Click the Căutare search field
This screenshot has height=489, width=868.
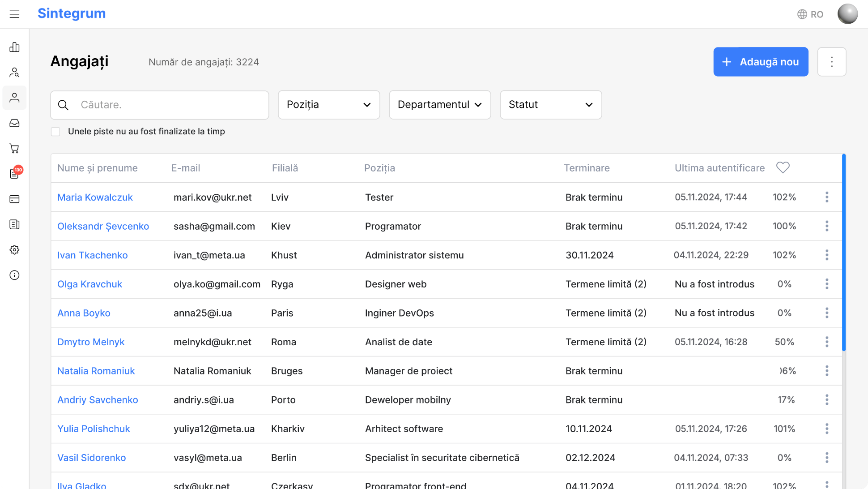(x=170, y=105)
